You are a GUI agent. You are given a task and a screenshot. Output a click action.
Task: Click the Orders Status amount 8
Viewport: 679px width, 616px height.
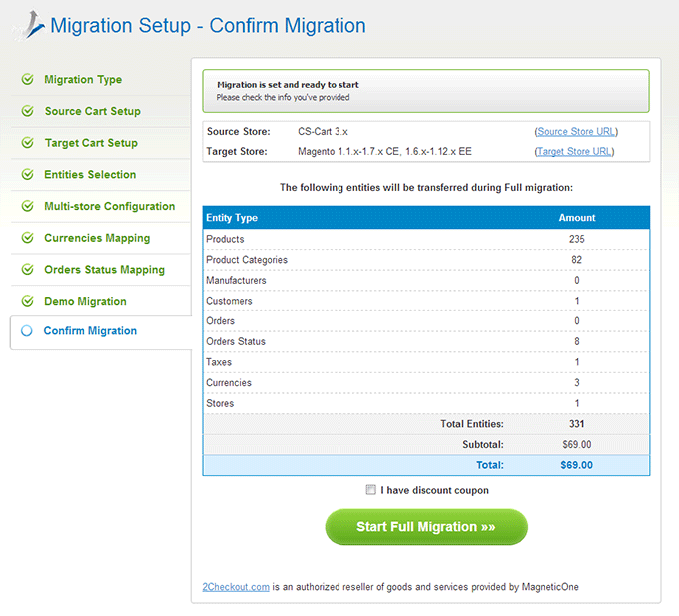point(577,341)
